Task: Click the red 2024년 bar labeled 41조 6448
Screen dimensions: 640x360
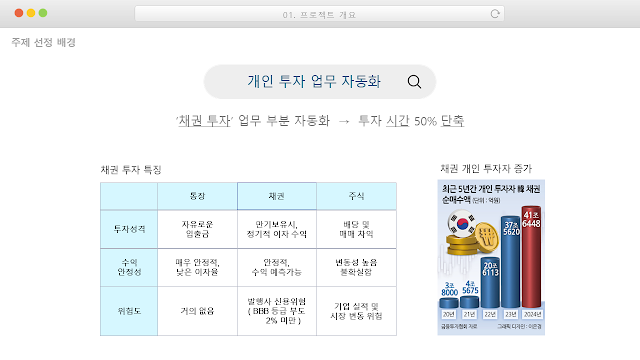Action: click(x=531, y=257)
